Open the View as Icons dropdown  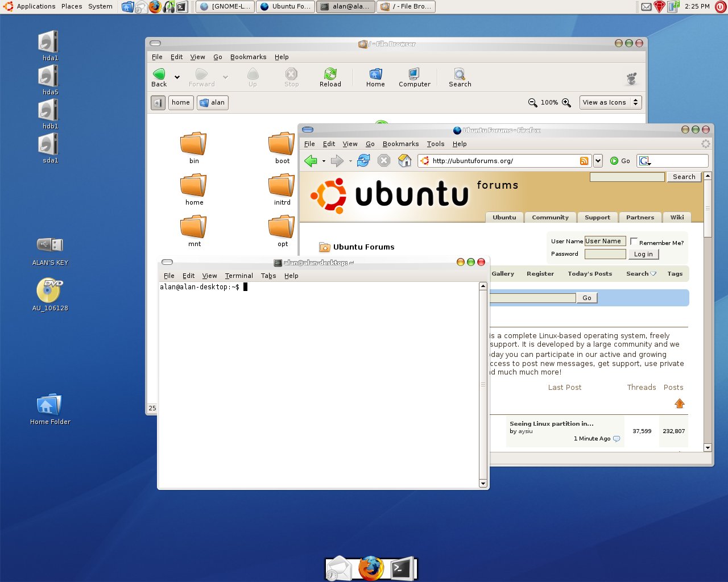click(611, 102)
